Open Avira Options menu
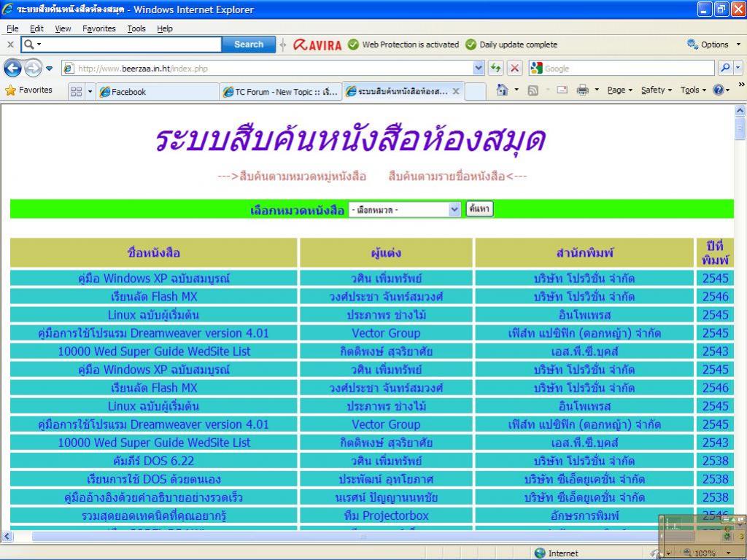 713,44
